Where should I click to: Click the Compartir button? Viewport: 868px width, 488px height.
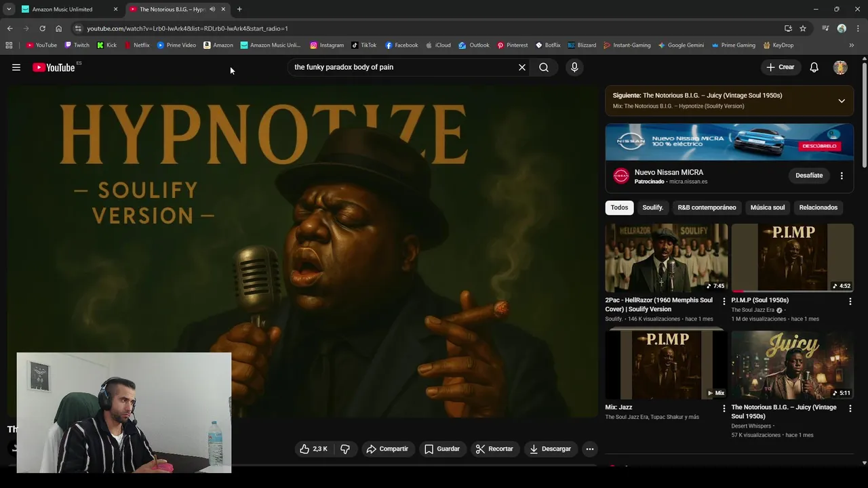(387, 449)
